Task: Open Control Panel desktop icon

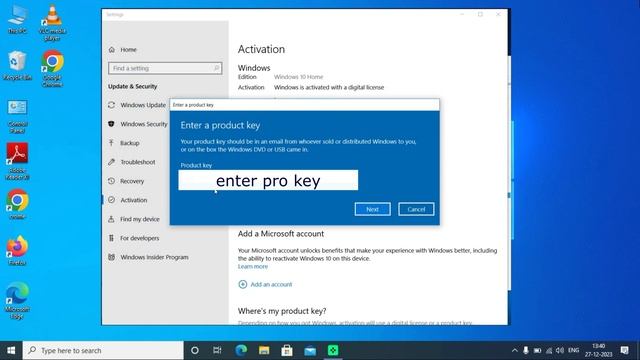Action: tap(18, 117)
